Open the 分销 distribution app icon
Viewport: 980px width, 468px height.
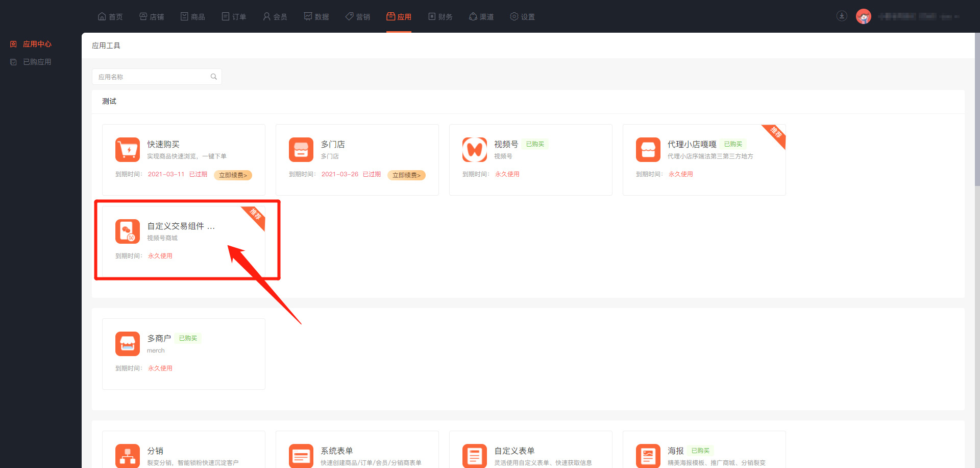click(127, 456)
